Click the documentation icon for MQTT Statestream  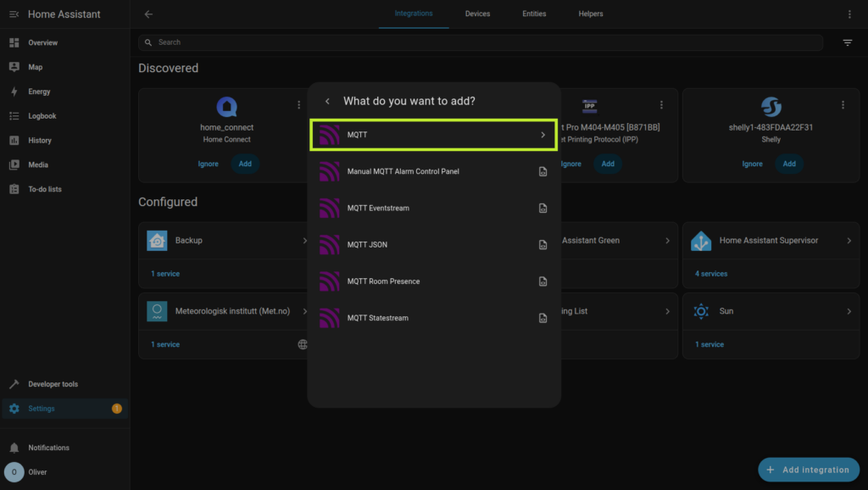pos(542,319)
